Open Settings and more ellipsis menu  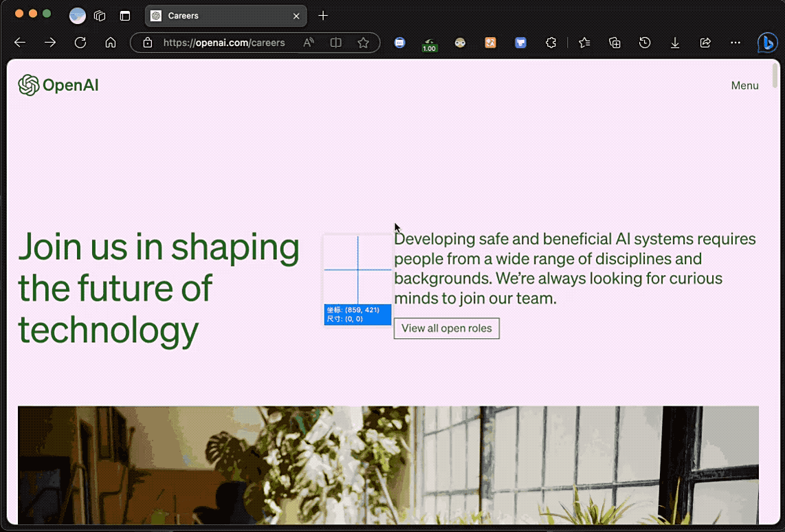736,43
